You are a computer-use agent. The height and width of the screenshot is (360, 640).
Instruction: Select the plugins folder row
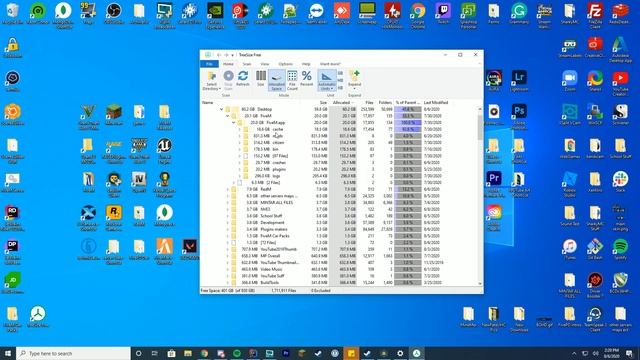click(x=339, y=169)
